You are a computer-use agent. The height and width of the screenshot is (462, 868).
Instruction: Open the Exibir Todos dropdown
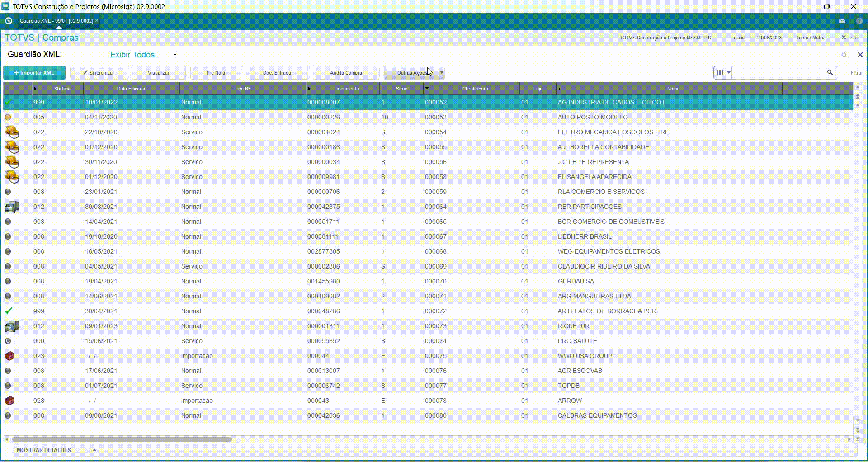coord(175,55)
